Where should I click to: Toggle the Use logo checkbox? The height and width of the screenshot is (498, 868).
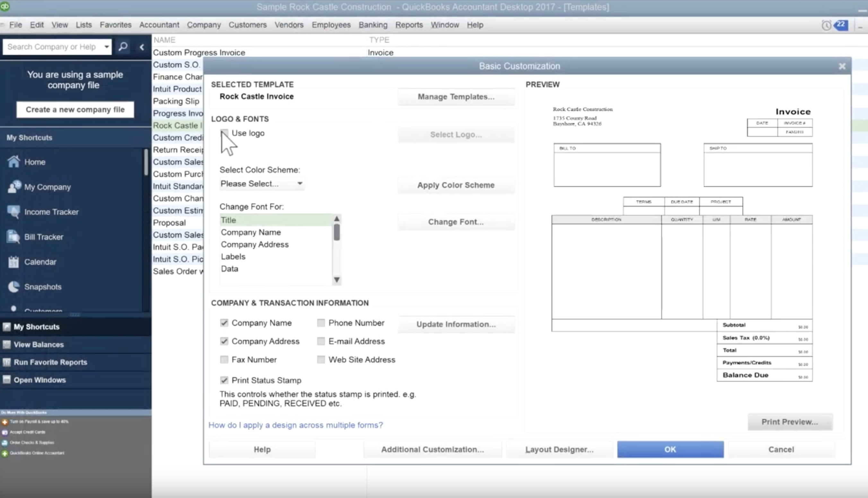[223, 132]
